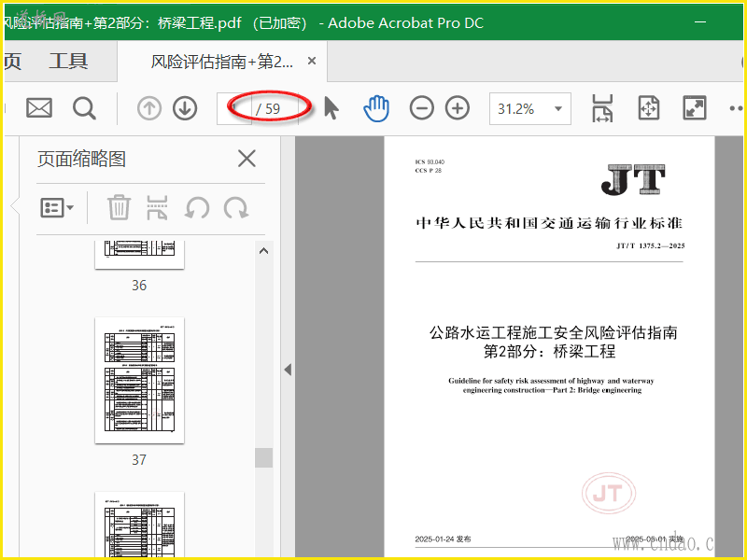
Task: Click page extract icon in thumbnail panel
Action: pos(157,207)
